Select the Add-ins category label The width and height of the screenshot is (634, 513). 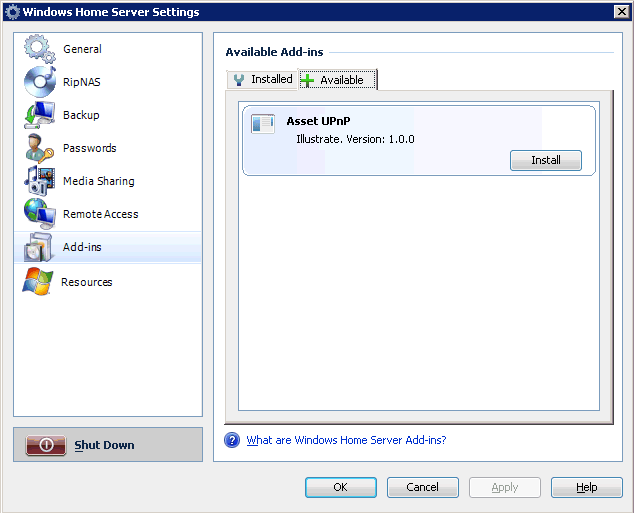pos(82,247)
